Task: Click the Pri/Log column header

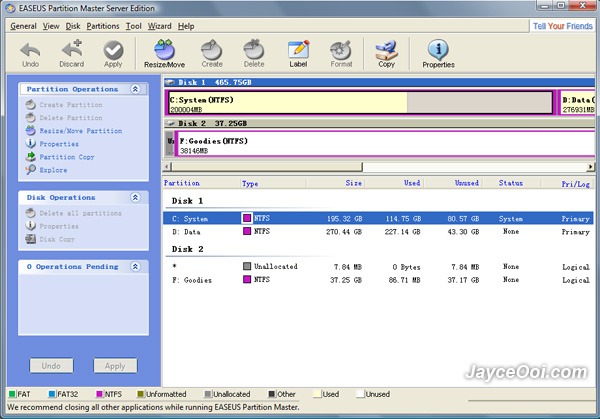Action: click(x=567, y=183)
